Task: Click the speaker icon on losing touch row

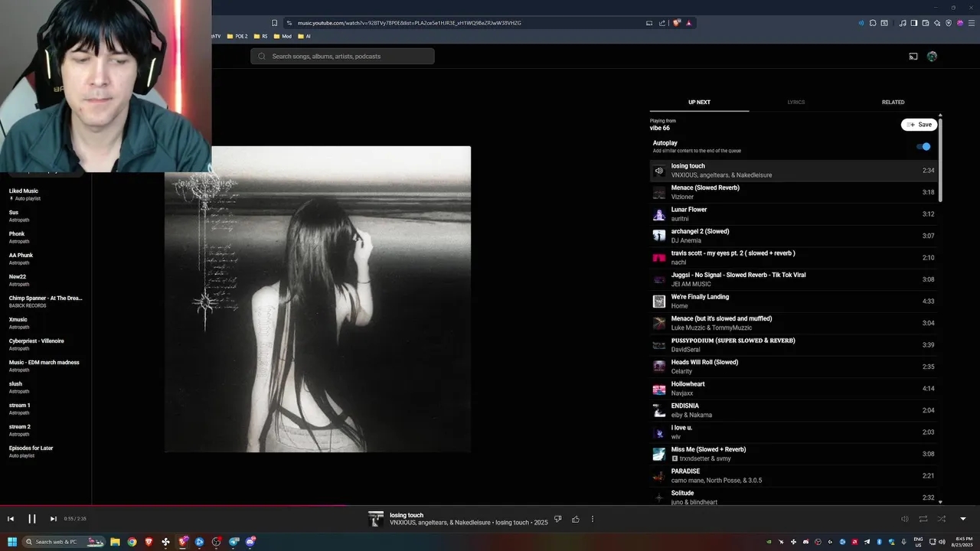Action: coord(658,171)
